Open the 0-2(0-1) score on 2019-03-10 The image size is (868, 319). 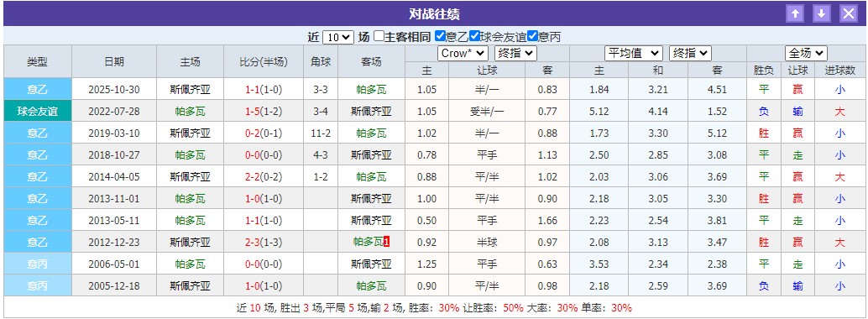pos(264,133)
